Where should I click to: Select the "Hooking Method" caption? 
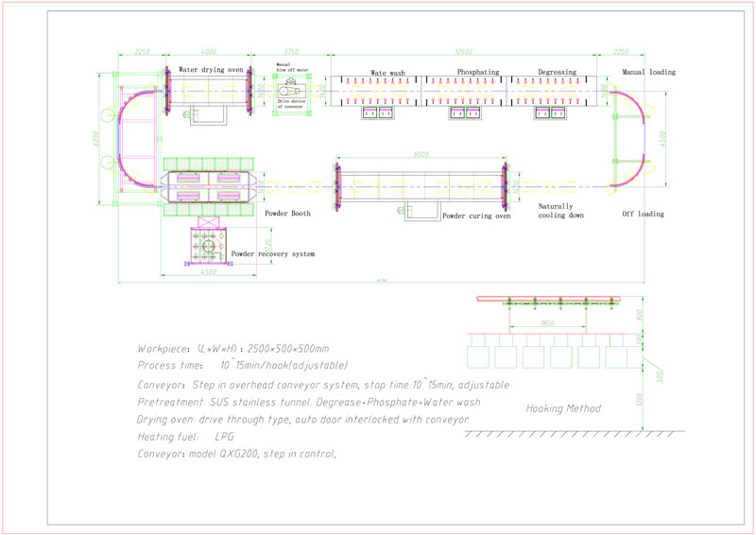click(x=562, y=408)
